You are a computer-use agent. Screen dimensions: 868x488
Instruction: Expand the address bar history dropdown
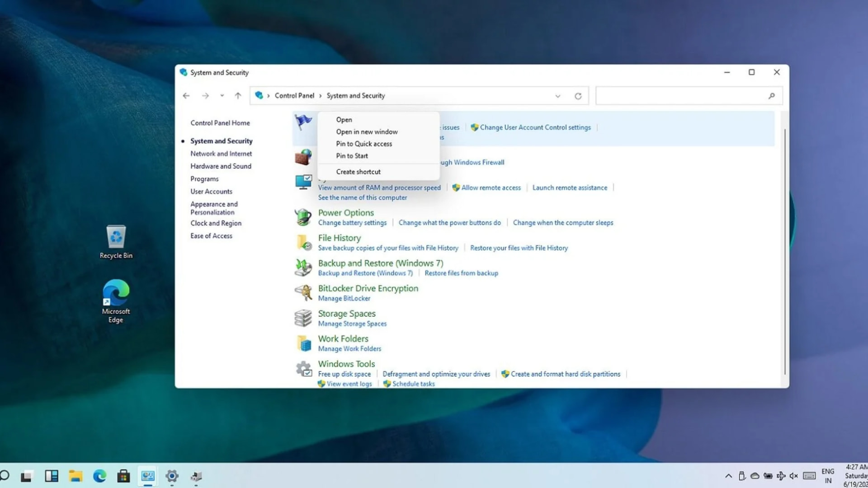(x=557, y=96)
